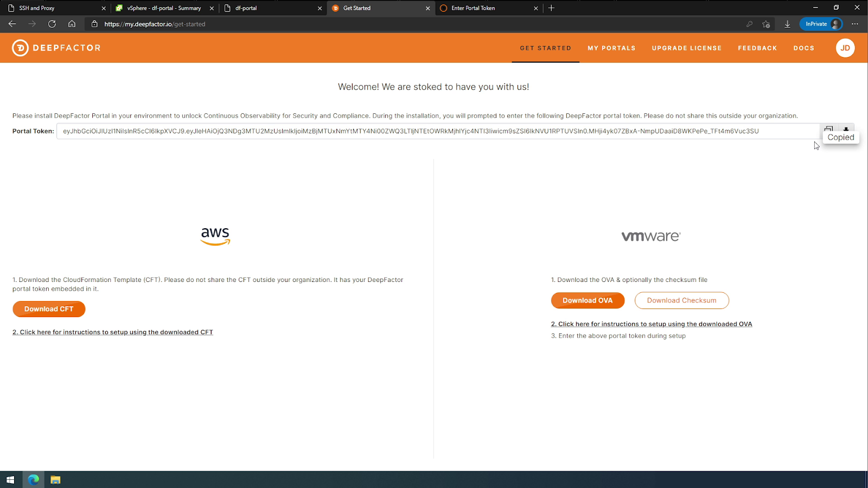Click the InPrivate profile badge
Screen dimensions: 868x488
821,24
